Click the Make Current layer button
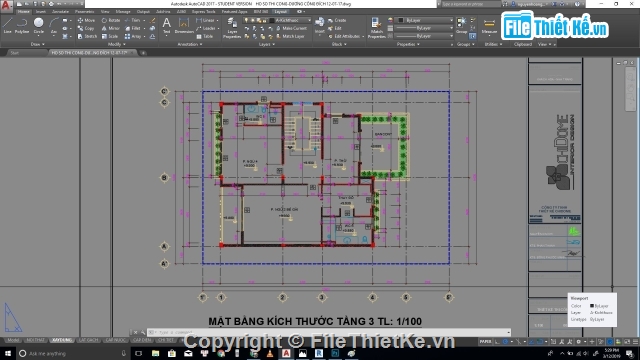This screenshot has width=640, height=360. pyautogui.click(x=291, y=28)
